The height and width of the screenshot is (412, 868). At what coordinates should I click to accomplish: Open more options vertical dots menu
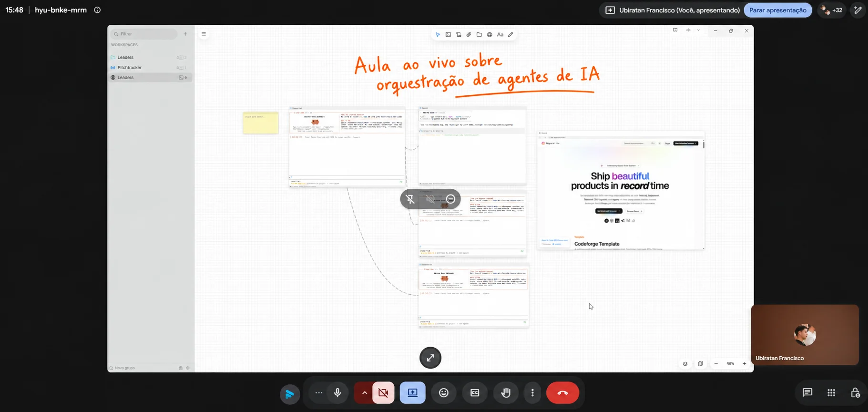(532, 393)
